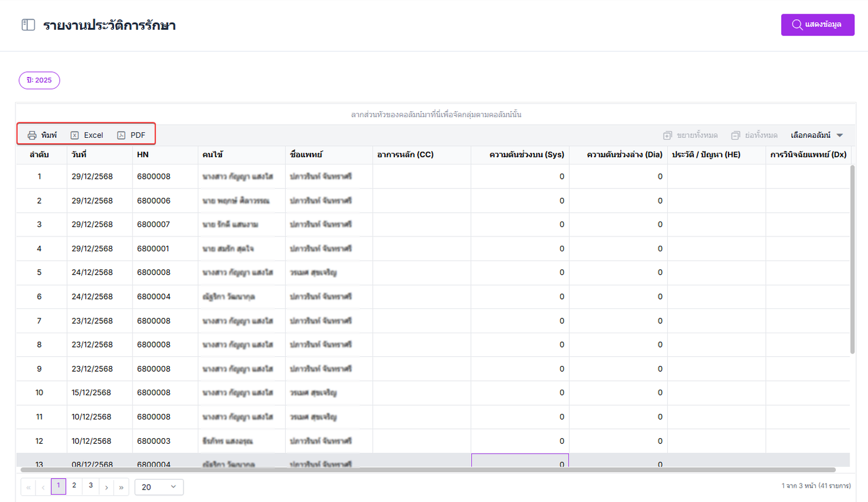Go to the next page arrow
The image size is (868, 502).
pyautogui.click(x=107, y=487)
